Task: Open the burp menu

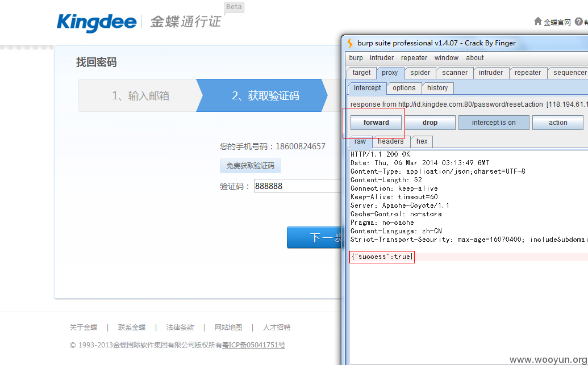Action: [356, 58]
